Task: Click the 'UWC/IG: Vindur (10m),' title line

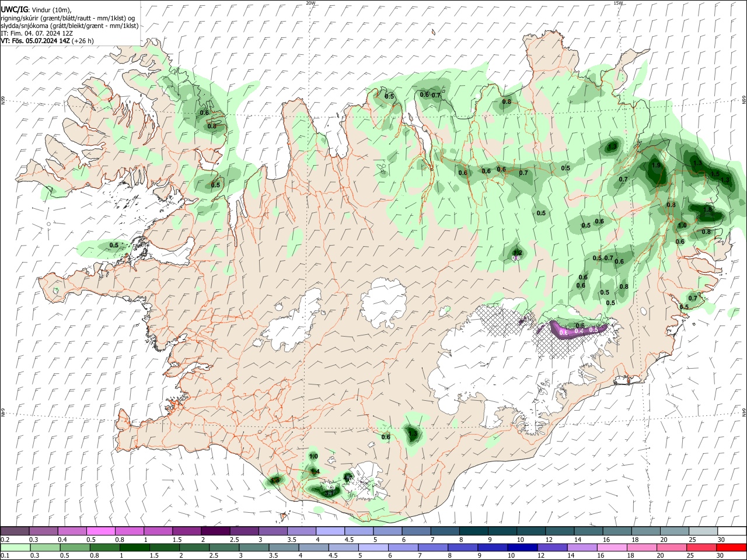Action: tap(36, 10)
